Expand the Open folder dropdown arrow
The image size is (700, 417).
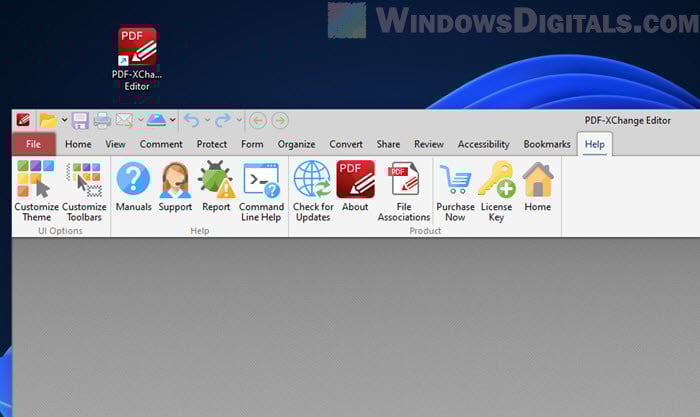64,120
